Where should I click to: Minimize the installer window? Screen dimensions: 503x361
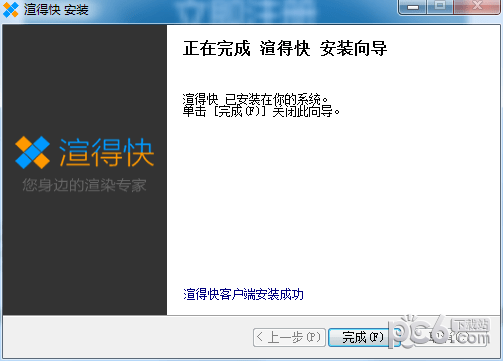click(413, 7)
